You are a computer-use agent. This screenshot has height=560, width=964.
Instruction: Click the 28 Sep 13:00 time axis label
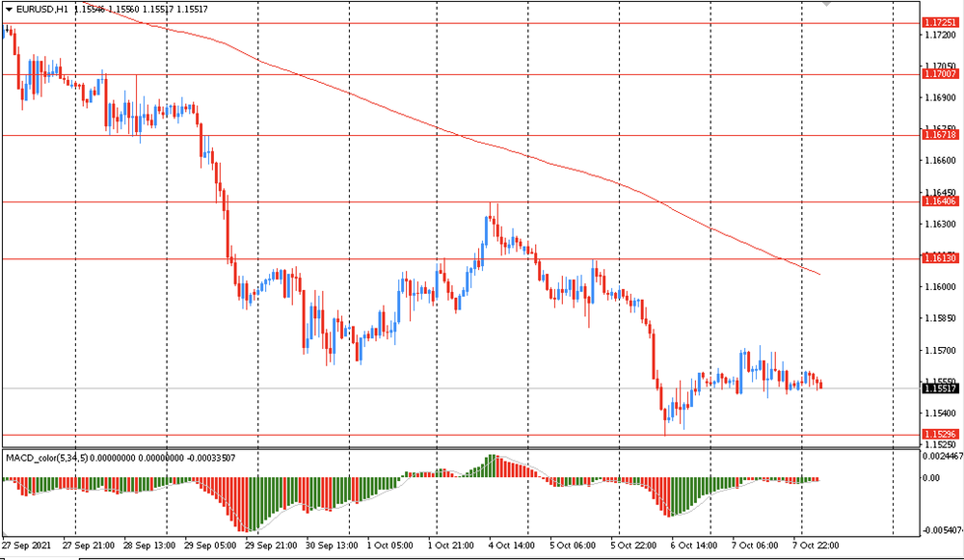(149, 546)
